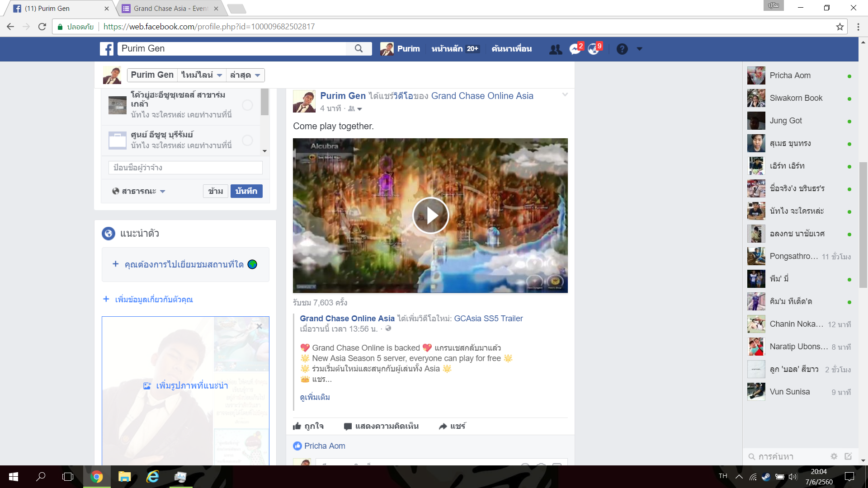The width and height of the screenshot is (868, 488).
Task: Play the Grand Chase video
Action: (x=430, y=216)
